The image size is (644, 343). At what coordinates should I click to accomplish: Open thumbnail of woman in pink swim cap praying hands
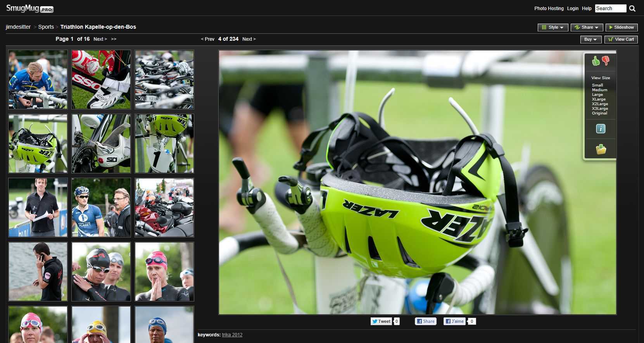(164, 272)
